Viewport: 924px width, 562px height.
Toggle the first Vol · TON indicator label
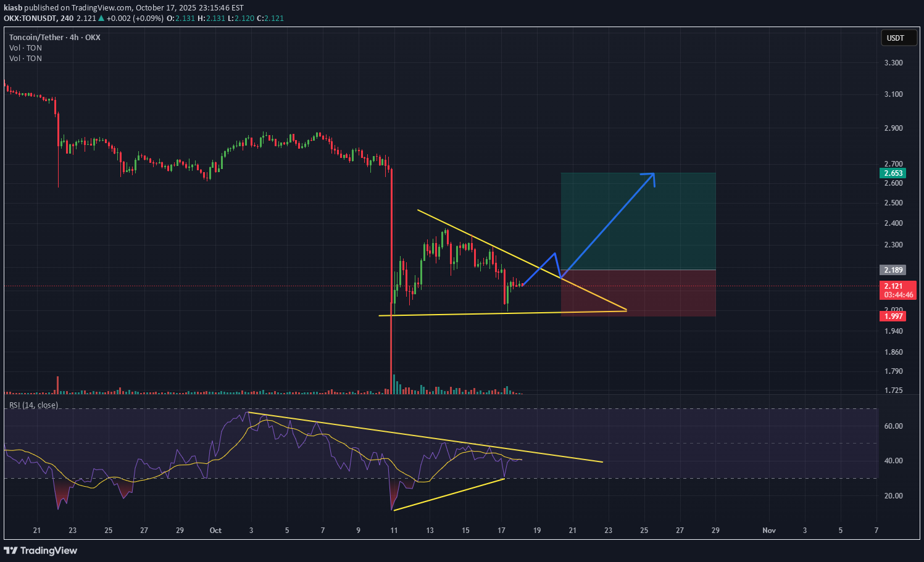pyautogui.click(x=25, y=48)
